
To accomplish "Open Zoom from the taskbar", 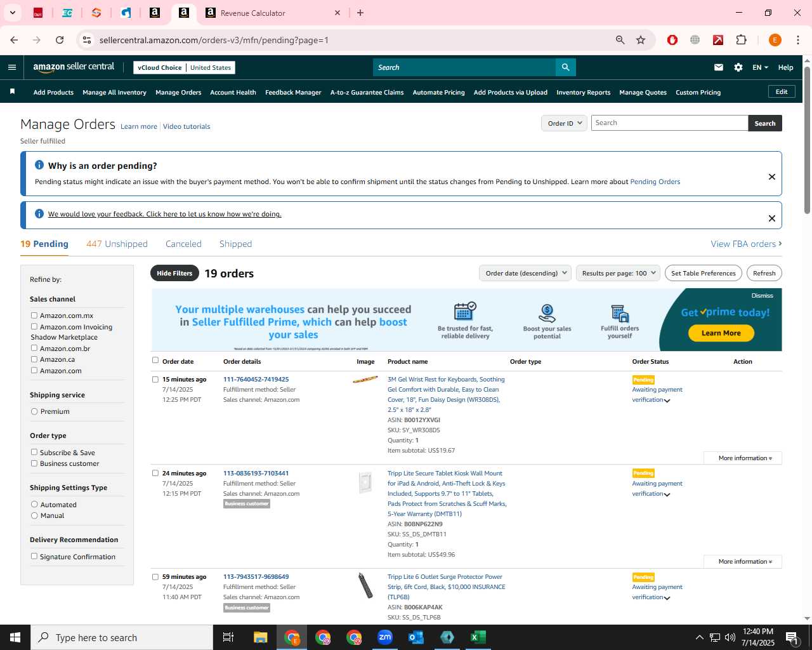I will 385,637.
